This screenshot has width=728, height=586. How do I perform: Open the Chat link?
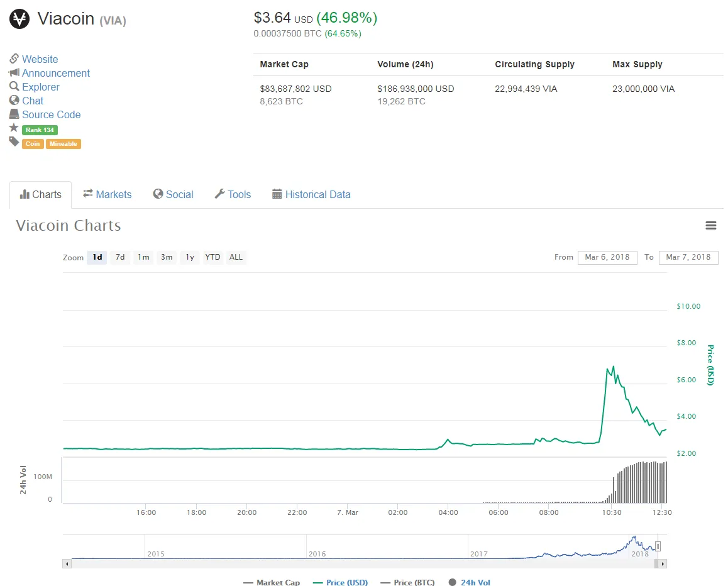point(33,101)
